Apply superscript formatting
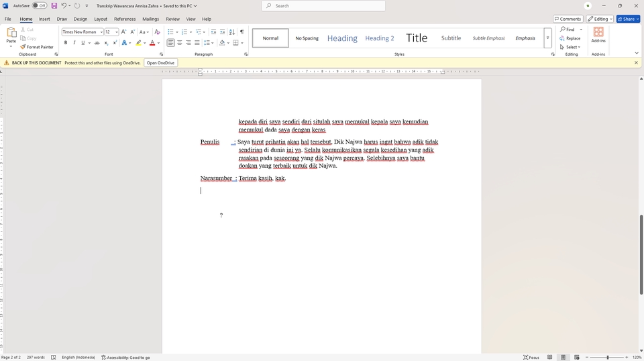 115,43
